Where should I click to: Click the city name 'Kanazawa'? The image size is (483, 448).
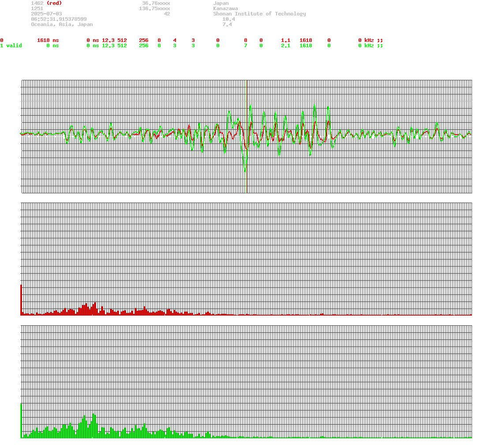click(225, 8)
